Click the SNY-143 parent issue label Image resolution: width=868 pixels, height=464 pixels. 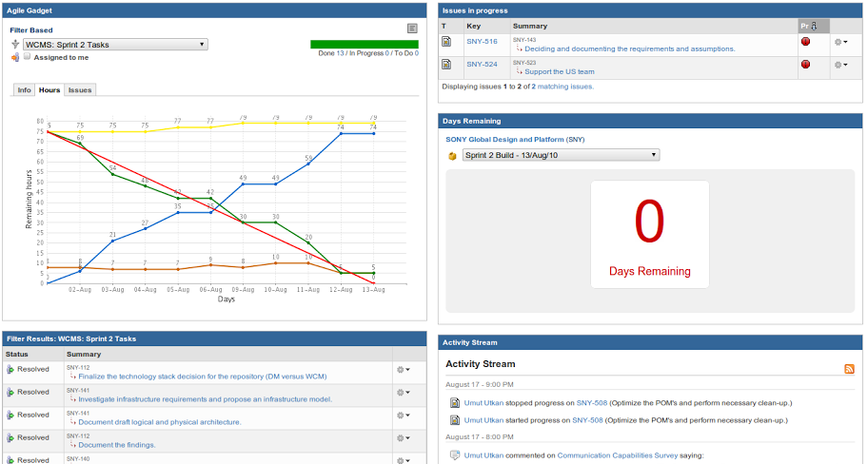pyautogui.click(x=523, y=40)
